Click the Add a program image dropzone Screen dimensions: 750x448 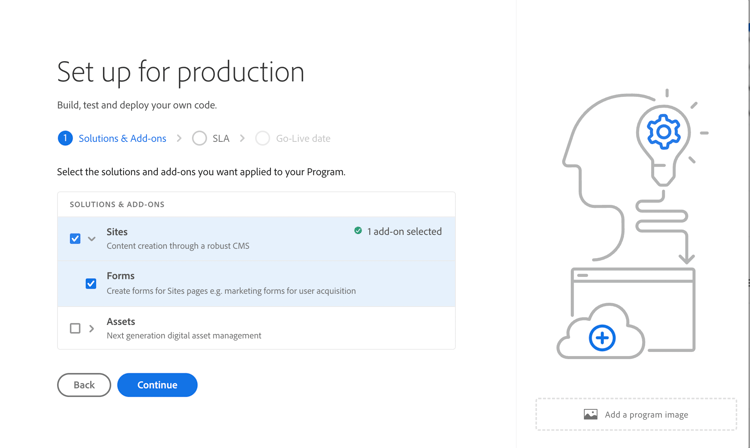click(636, 414)
